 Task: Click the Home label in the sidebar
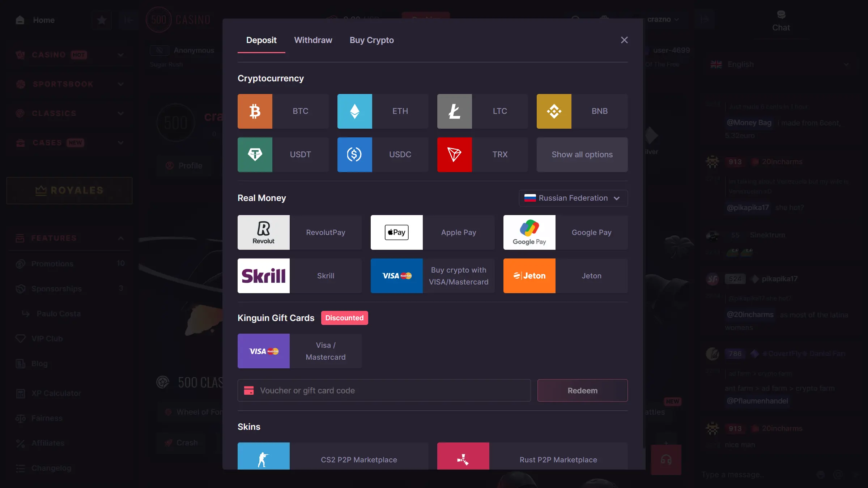coord(44,20)
